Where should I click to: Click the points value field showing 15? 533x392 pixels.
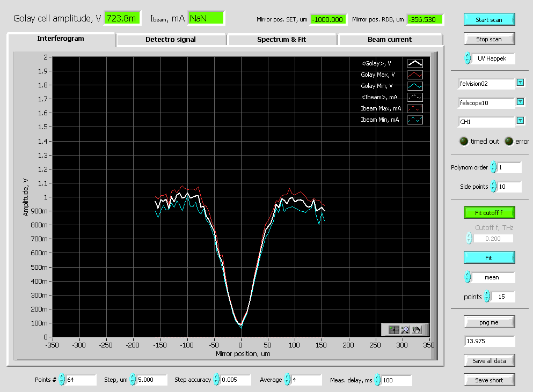click(x=503, y=297)
